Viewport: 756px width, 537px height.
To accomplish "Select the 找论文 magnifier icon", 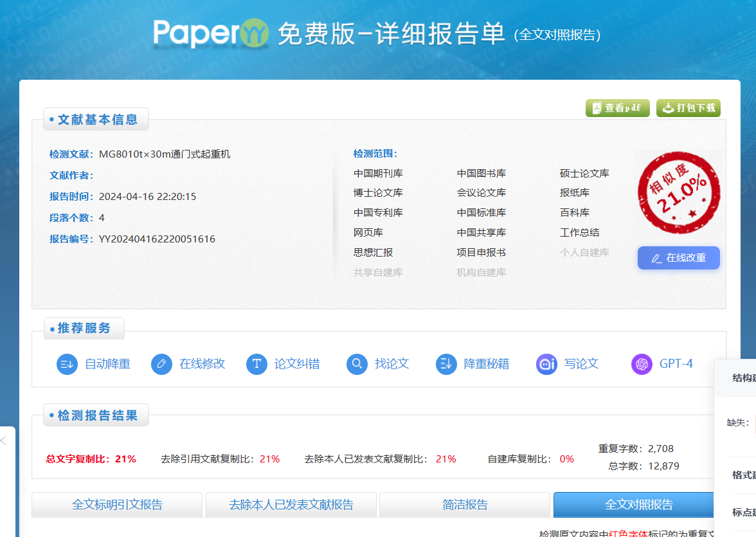I will point(357,364).
